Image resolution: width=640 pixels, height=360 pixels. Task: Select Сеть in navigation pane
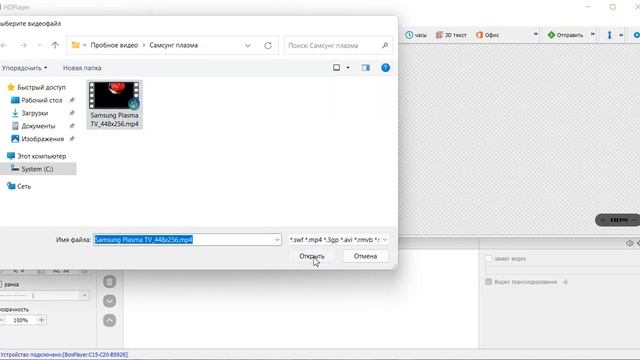pyautogui.click(x=24, y=186)
